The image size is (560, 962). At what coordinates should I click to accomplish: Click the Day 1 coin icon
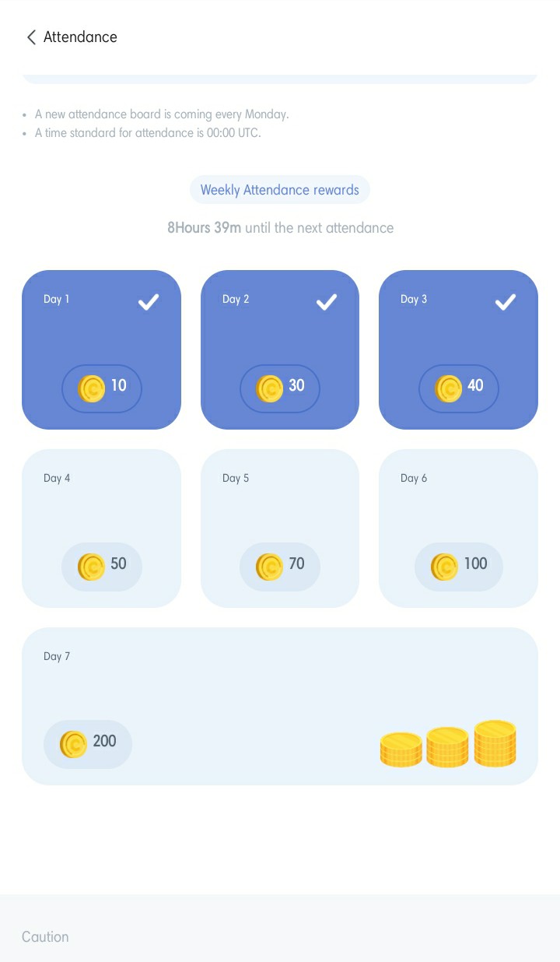click(x=91, y=388)
